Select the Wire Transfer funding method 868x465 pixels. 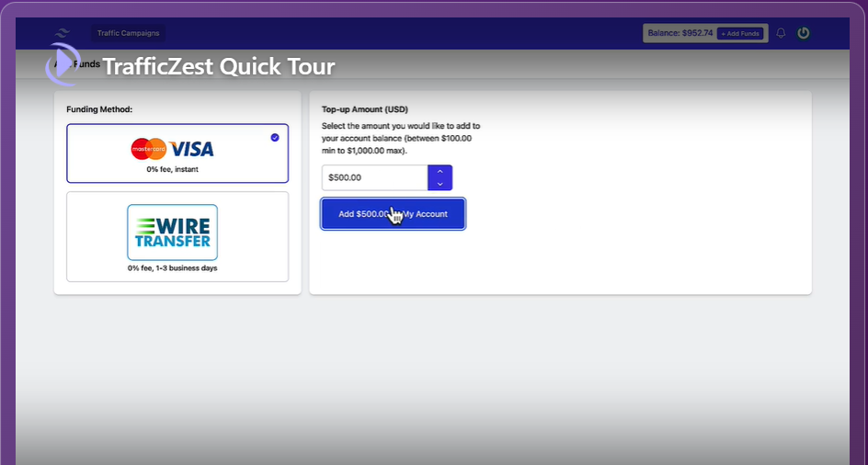coord(177,236)
